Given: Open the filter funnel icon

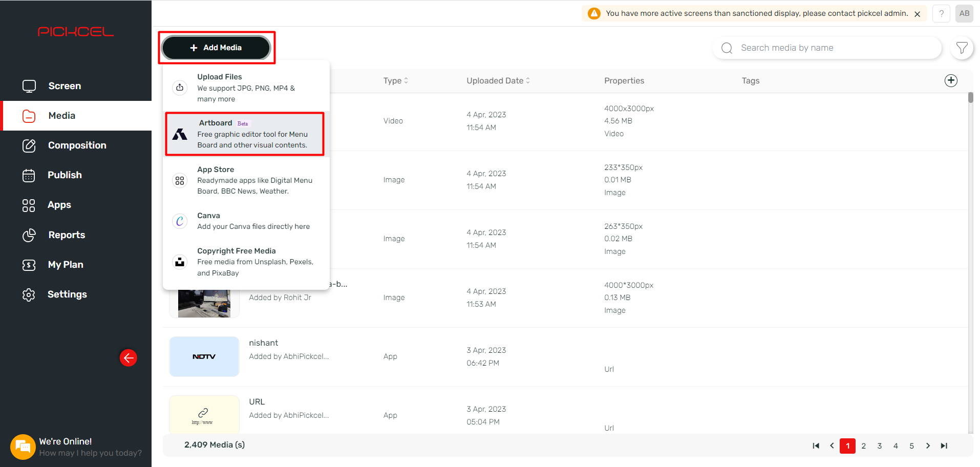Looking at the screenshot, I should point(962,48).
